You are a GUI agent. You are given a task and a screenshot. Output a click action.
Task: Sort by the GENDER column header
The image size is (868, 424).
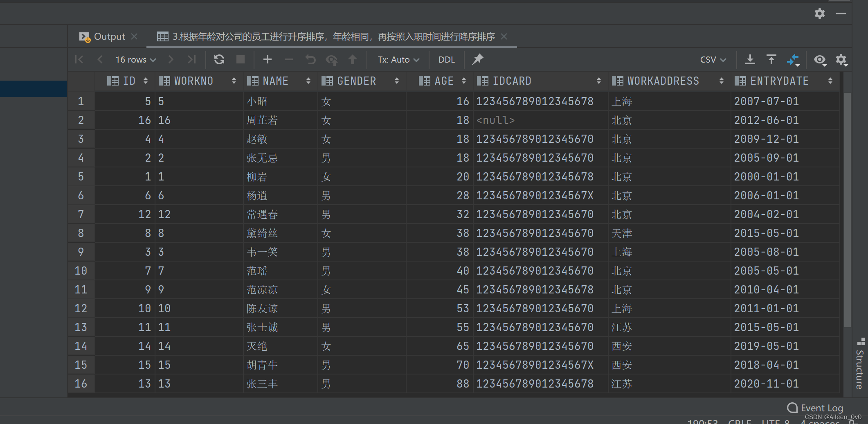point(362,81)
